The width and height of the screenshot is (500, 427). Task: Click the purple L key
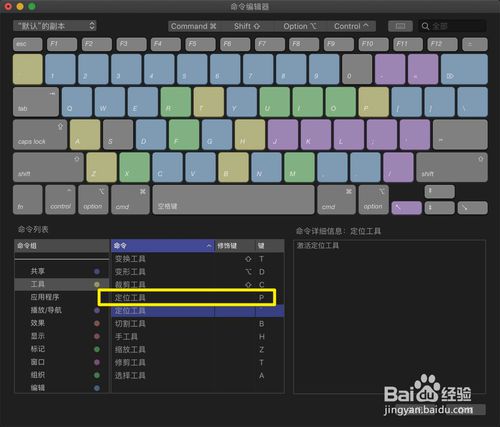point(349,134)
